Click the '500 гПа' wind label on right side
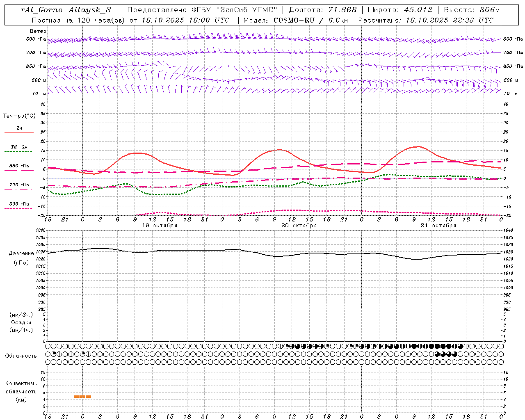This screenshot has width=525, height=420. coord(513,39)
